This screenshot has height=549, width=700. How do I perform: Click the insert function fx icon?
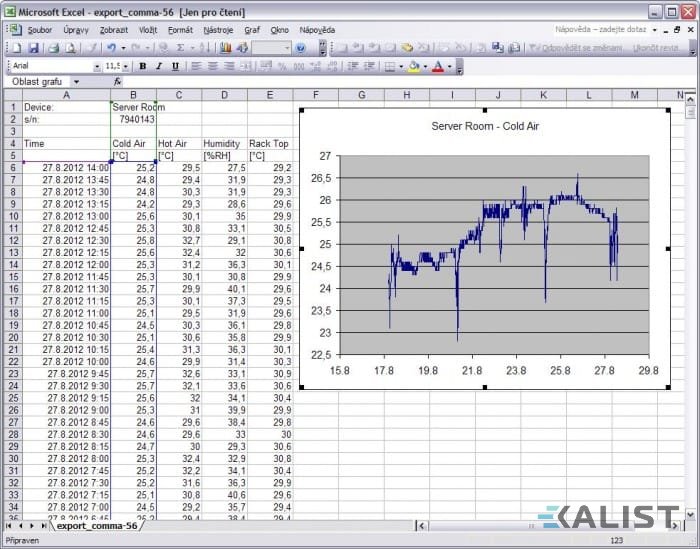[117, 82]
